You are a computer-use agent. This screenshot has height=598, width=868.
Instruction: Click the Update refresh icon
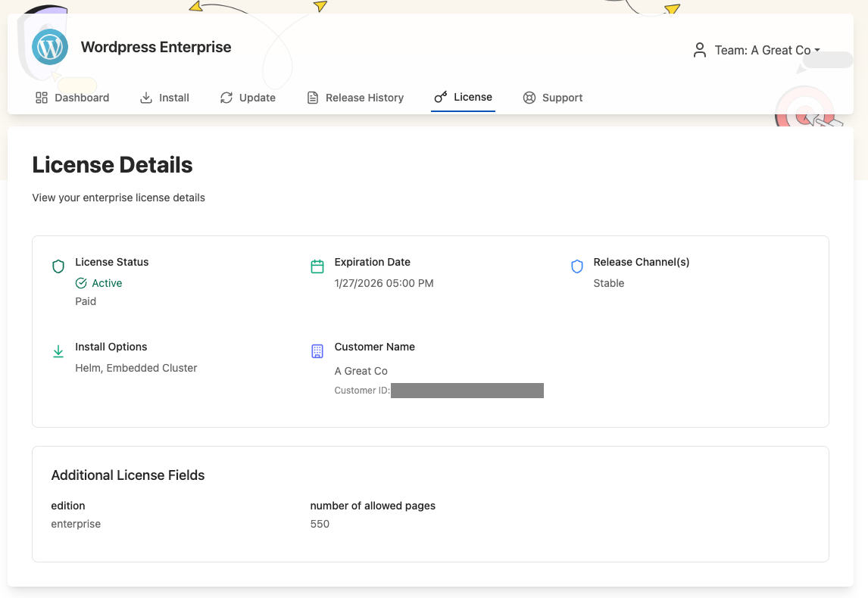click(226, 97)
